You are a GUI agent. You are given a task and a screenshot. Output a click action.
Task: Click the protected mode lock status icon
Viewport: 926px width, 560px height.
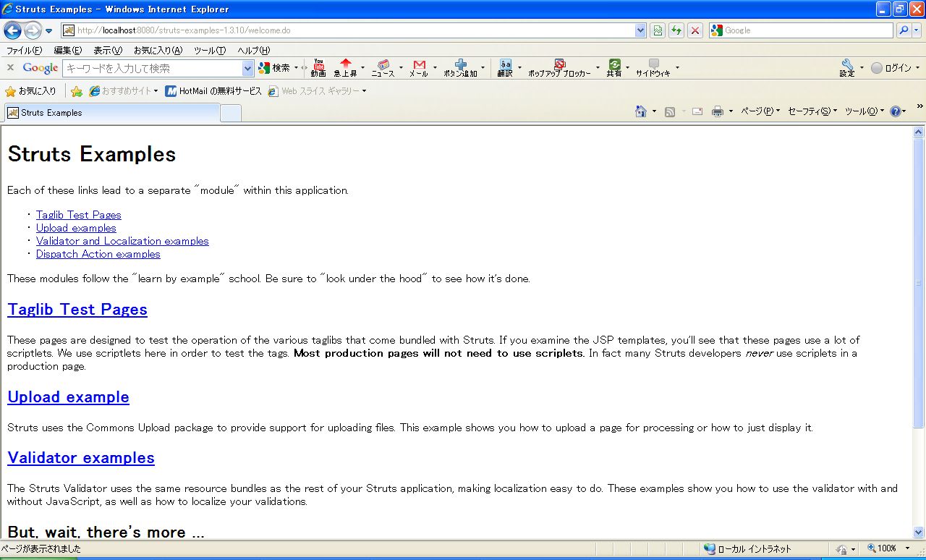[841, 549]
